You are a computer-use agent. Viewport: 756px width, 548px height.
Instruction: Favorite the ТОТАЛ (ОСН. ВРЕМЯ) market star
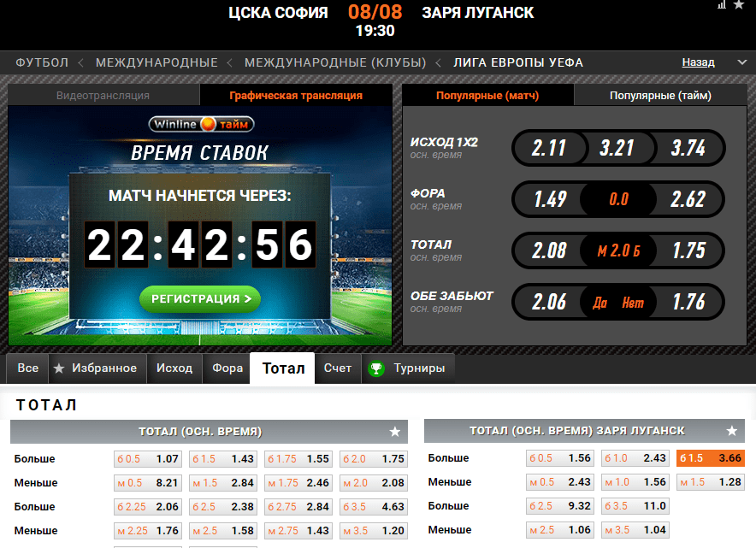tap(395, 432)
